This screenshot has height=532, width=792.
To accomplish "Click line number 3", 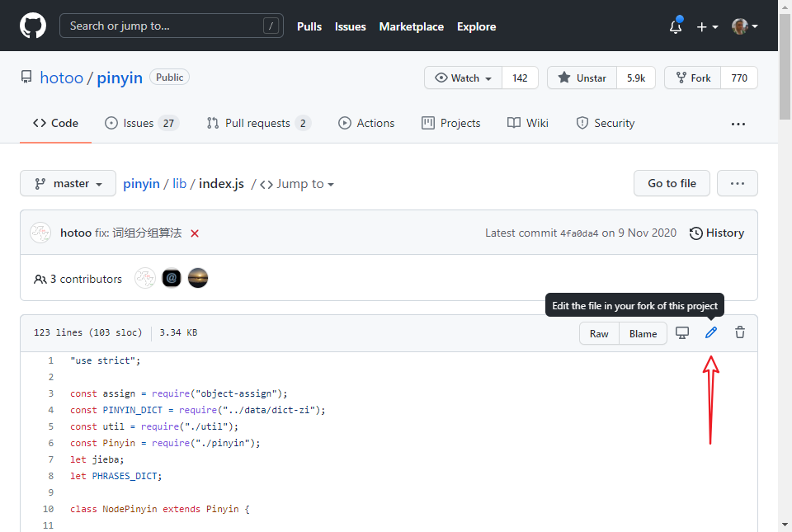I will (50, 393).
